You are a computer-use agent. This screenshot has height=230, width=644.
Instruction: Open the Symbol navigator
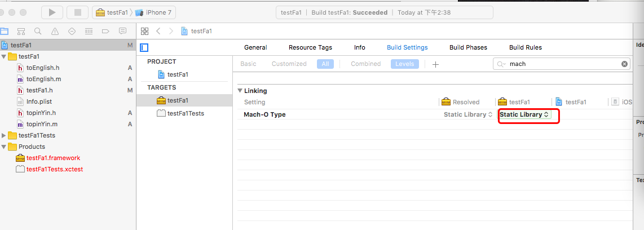(x=21, y=31)
